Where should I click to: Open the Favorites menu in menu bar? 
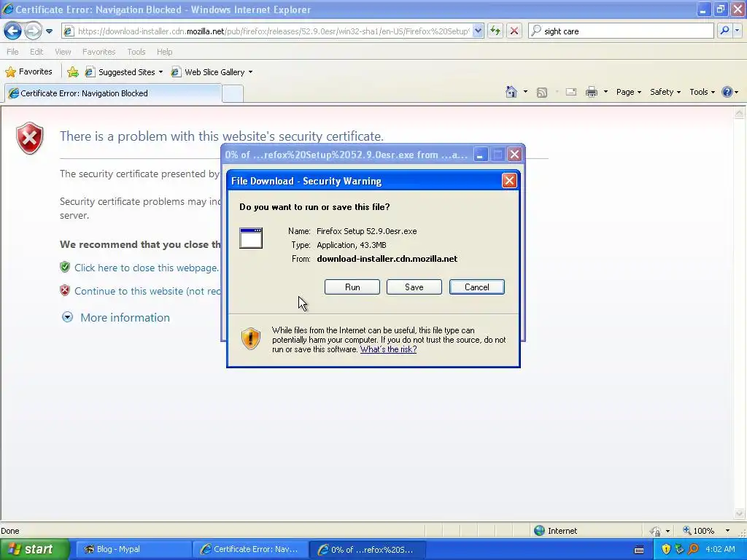point(98,52)
